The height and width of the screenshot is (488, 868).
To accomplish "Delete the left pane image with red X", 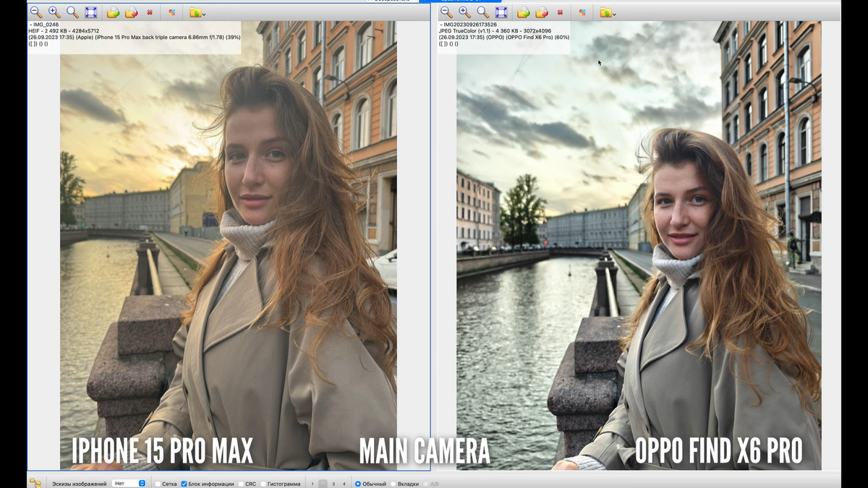I will [150, 12].
